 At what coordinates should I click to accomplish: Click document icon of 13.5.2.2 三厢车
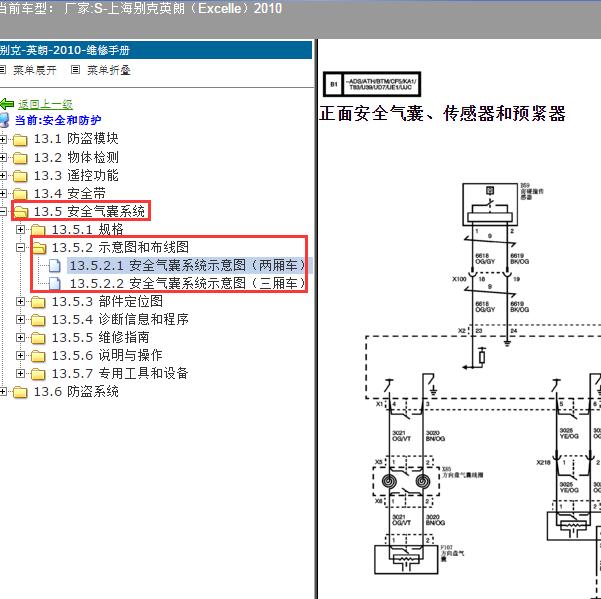[55, 284]
